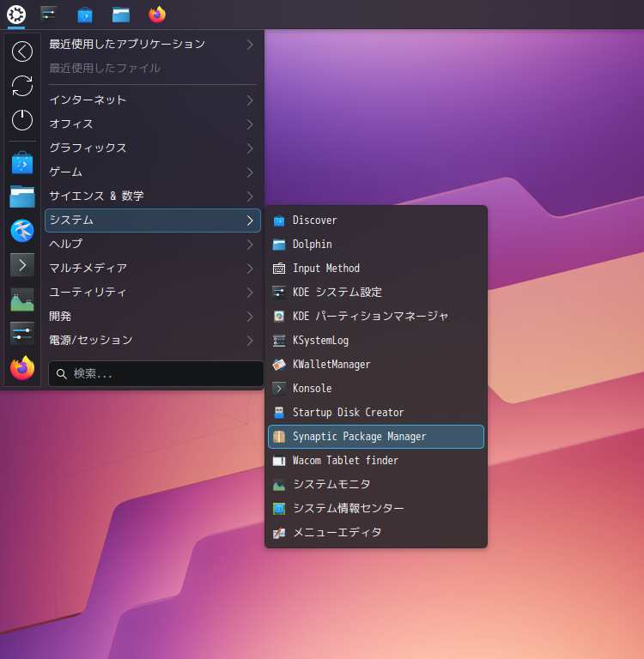This screenshot has width=644, height=659.
Task: Click the KSystemLog label text
Action: (x=320, y=341)
